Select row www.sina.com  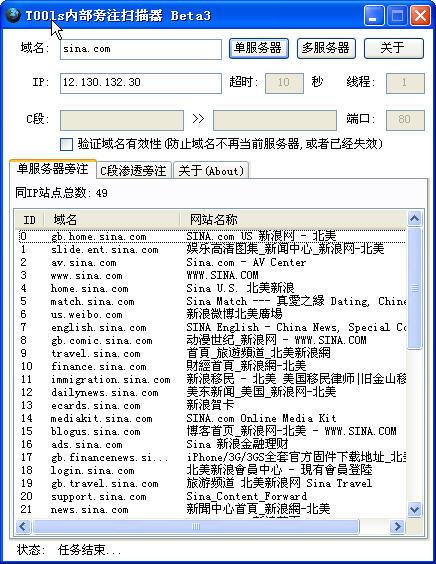tap(212, 275)
